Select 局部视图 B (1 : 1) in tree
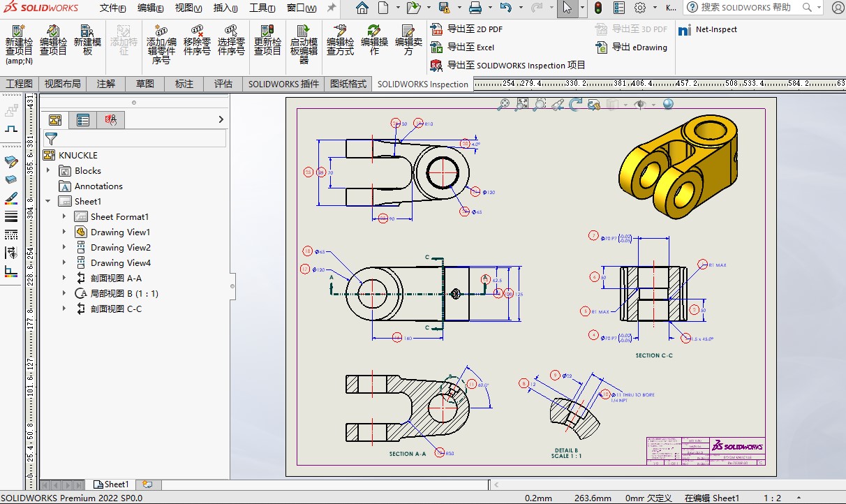The width and height of the screenshot is (846, 504). pos(124,293)
